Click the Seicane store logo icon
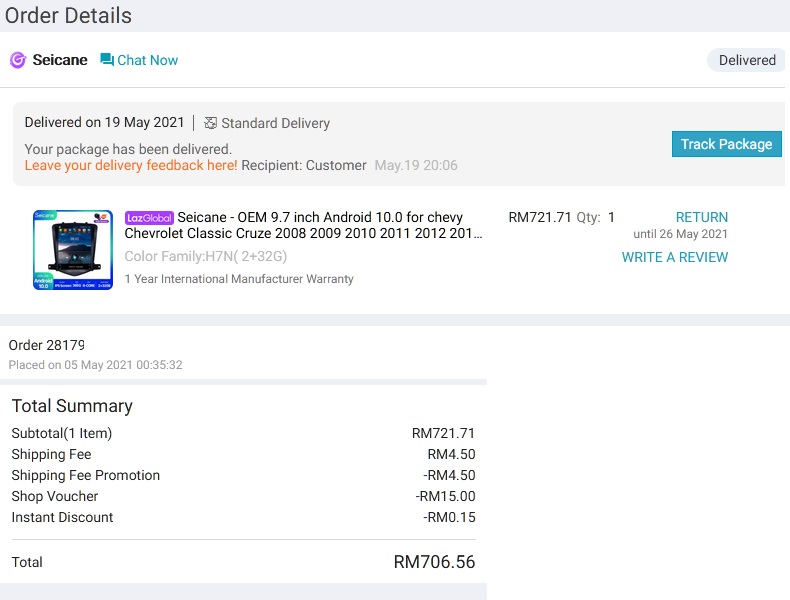The width and height of the screenshot is (790, 600). (x=18, y=60)
